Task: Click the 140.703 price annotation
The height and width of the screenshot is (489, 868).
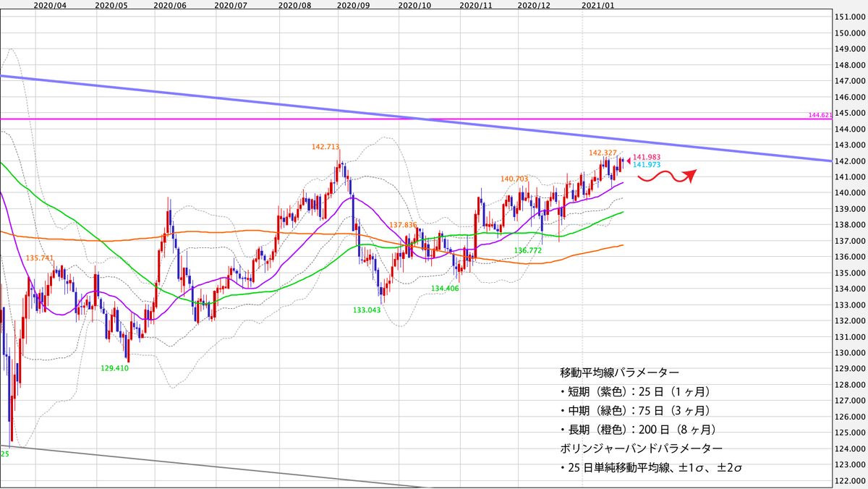Action: click(514, 178)
